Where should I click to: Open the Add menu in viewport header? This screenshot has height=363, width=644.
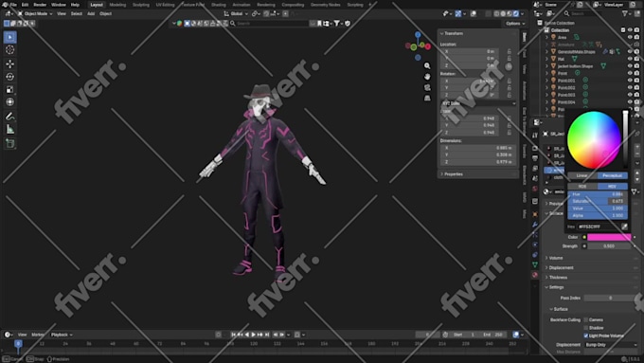91,13
